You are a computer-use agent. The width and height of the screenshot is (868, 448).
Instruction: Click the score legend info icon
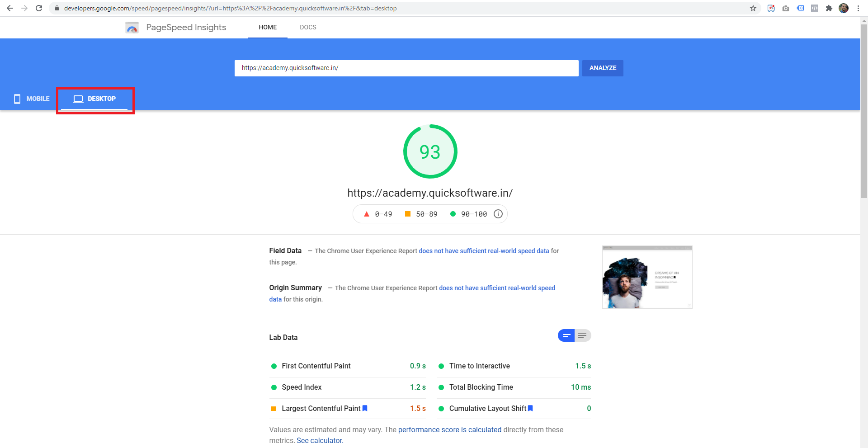[498, 214]
